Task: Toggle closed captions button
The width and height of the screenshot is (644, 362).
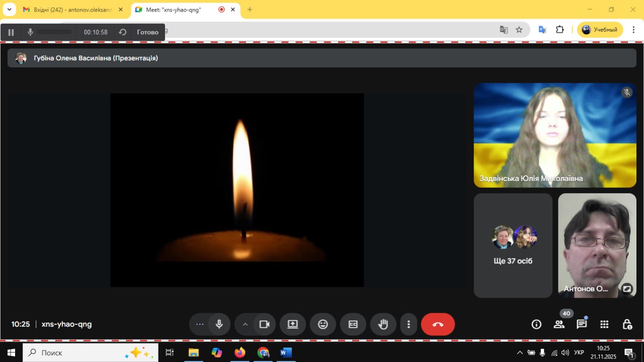Action: 353,324
